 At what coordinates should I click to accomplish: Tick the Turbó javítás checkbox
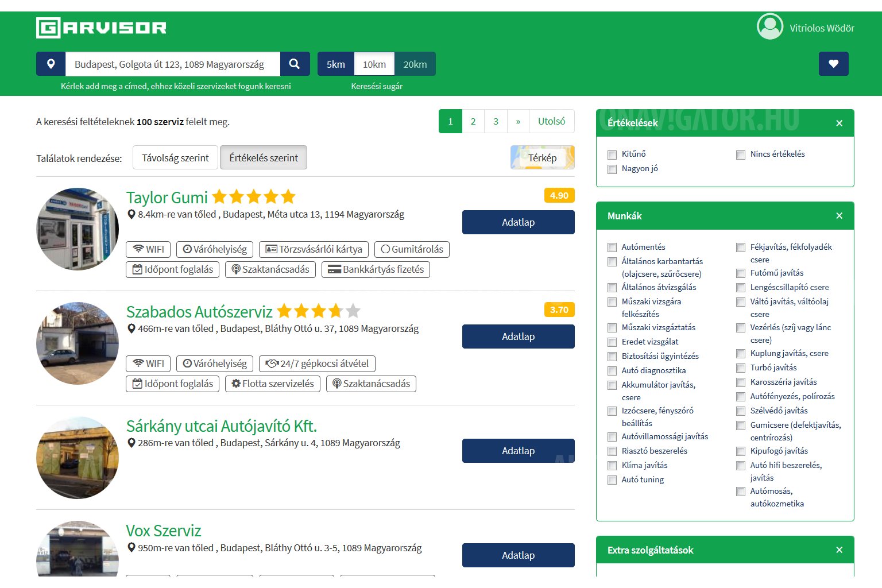coord(741,368)
